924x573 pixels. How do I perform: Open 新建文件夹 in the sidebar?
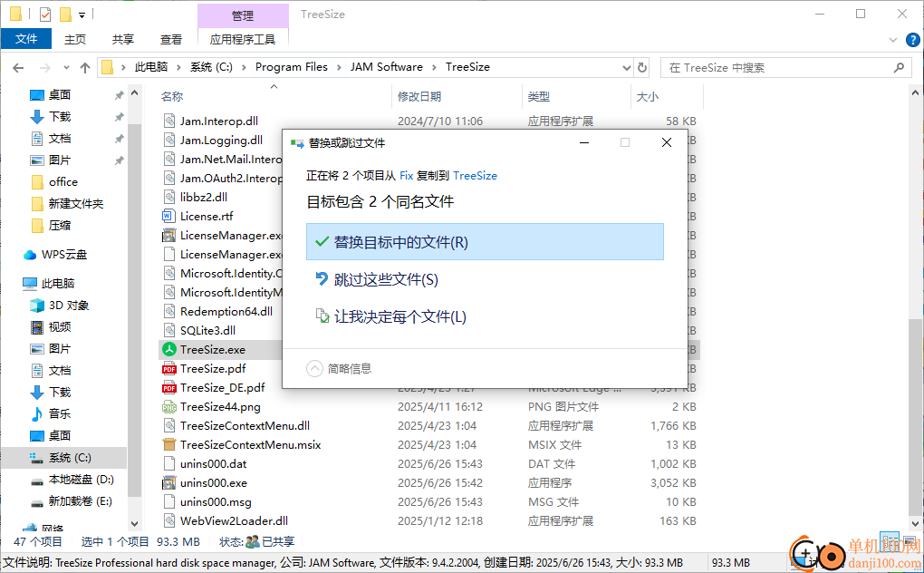point(75,203)
